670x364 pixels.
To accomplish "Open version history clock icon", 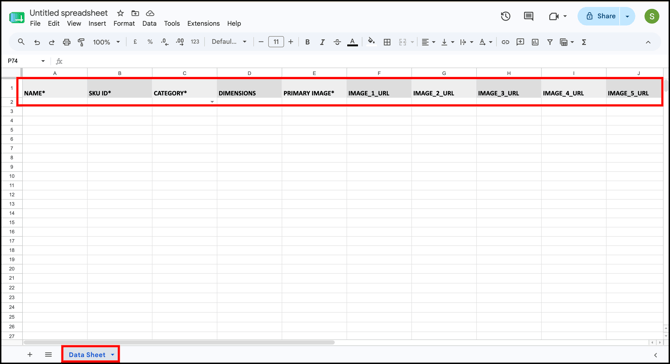I will (505, 16).
